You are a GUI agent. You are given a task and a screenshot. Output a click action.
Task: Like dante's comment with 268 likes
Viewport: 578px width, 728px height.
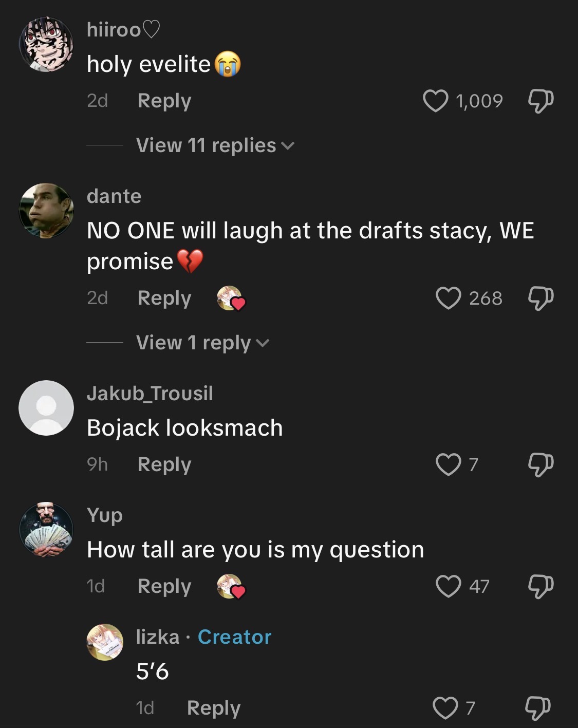pos(448,298)
